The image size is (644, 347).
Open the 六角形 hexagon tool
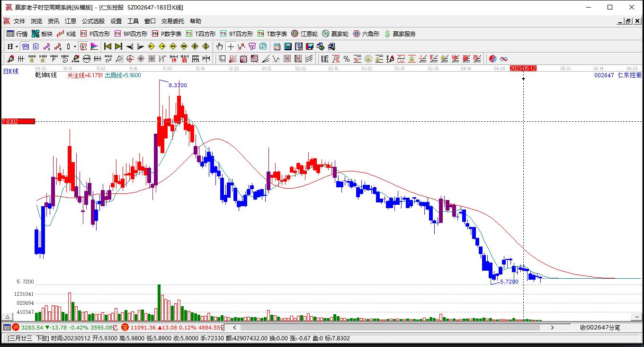click(366, 34)
